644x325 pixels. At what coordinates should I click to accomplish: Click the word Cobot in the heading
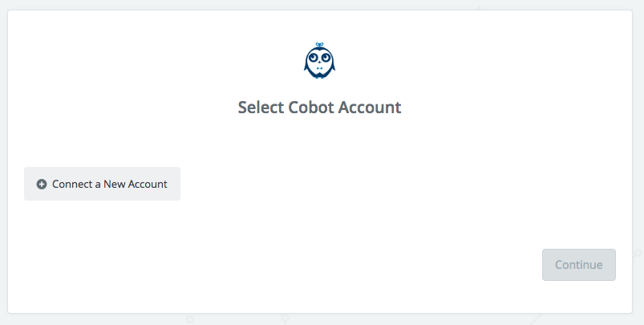click(x=311, y=108)
